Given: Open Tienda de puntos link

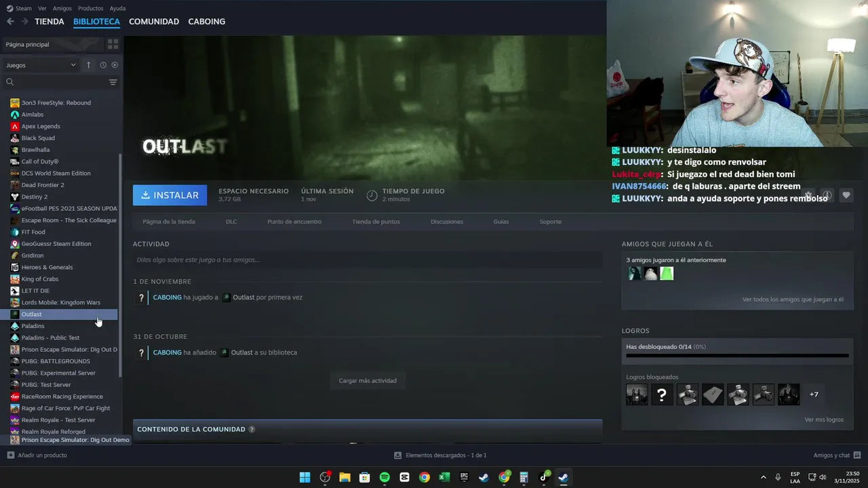Looking at the screenshot, I should click(376, 222).
